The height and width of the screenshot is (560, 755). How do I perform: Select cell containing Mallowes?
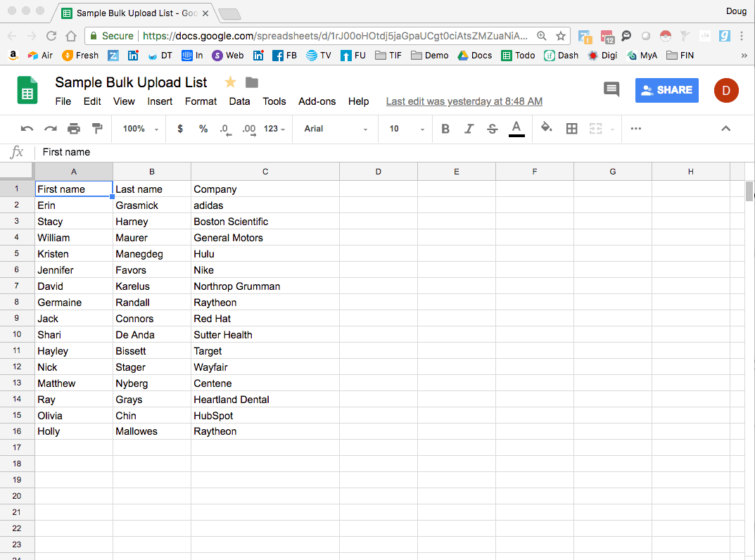tap(152, 431)
